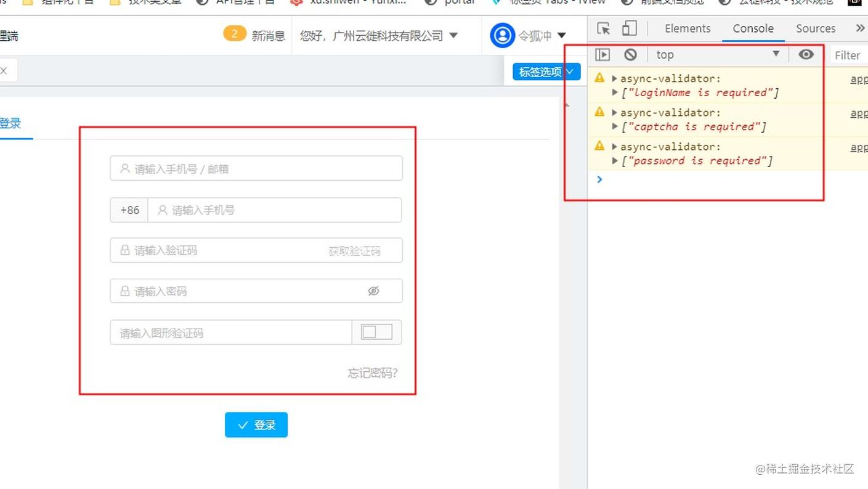Viewport: 868px width, 489px height.
Task: Toggle password visibility with the eye icon
Action: coord(374,290)
